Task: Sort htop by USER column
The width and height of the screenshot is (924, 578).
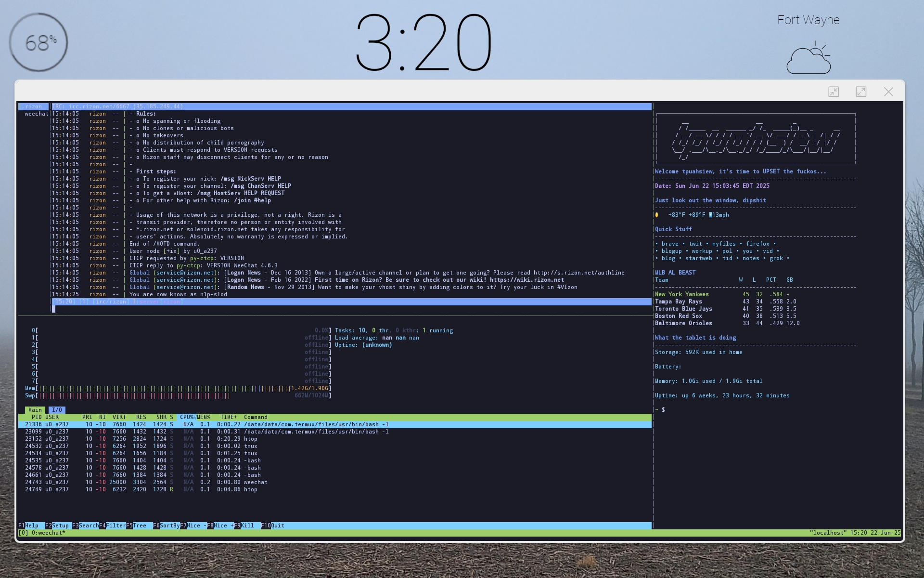Action: click(x=52, y=417)
